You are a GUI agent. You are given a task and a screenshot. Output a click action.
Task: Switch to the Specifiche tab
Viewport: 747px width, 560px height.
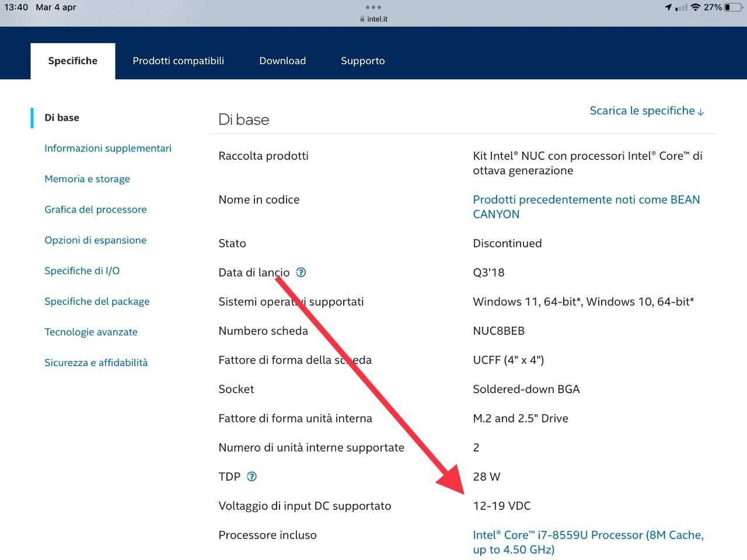[x=73, y=61]
